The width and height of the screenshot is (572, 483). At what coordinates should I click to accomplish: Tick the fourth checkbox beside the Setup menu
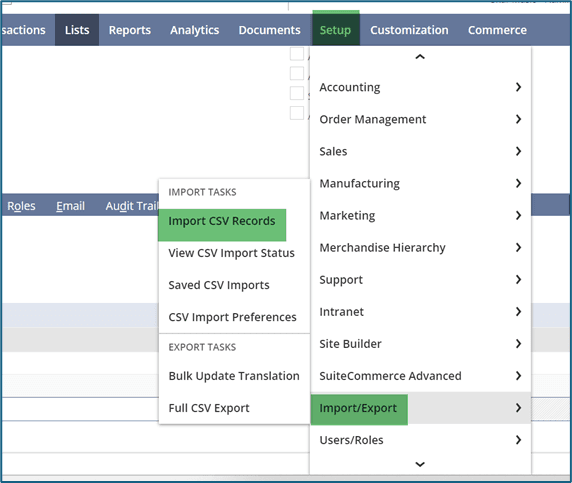[x=297, y=113]
